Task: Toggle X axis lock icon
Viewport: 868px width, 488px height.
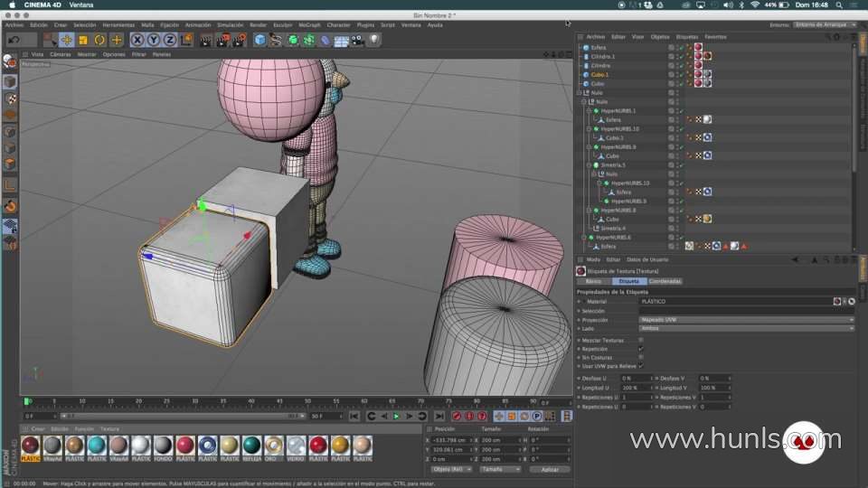Action: pyautogui.click(x=137, y=40)
